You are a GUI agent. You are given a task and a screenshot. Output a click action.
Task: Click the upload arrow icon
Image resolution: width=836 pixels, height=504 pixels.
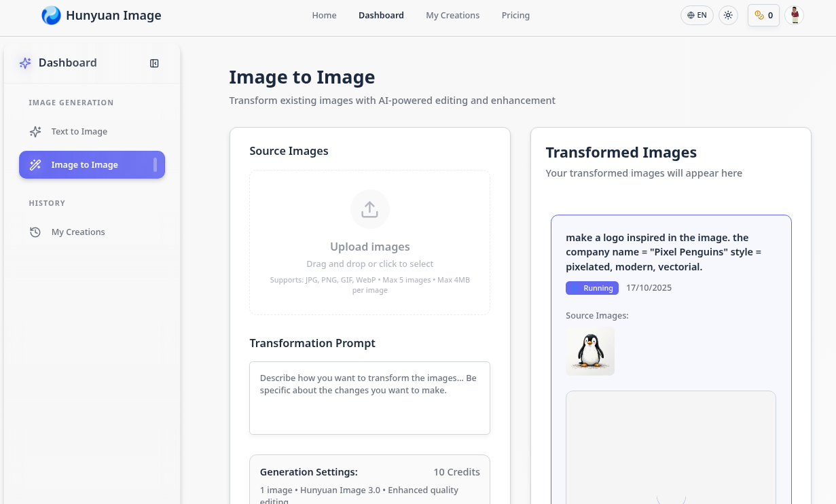coord(369,209)
